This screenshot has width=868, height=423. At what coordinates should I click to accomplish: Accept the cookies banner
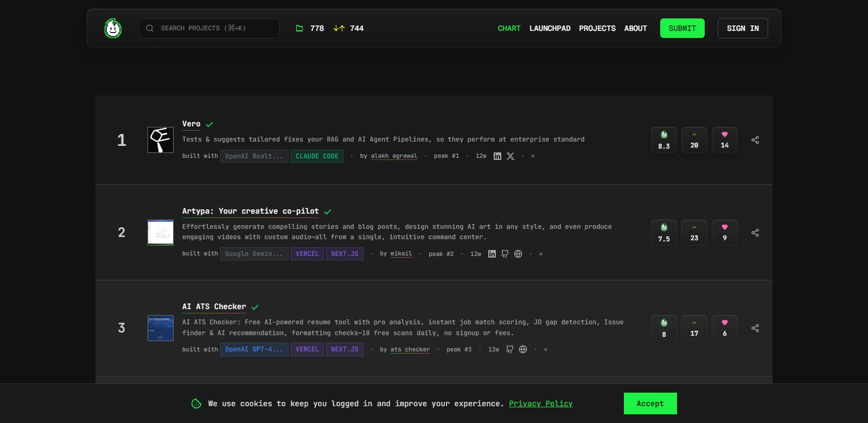point(650,403)
